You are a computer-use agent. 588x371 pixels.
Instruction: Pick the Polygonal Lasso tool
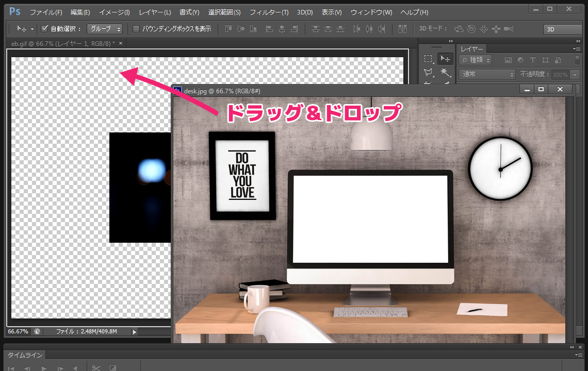(428, 72)
